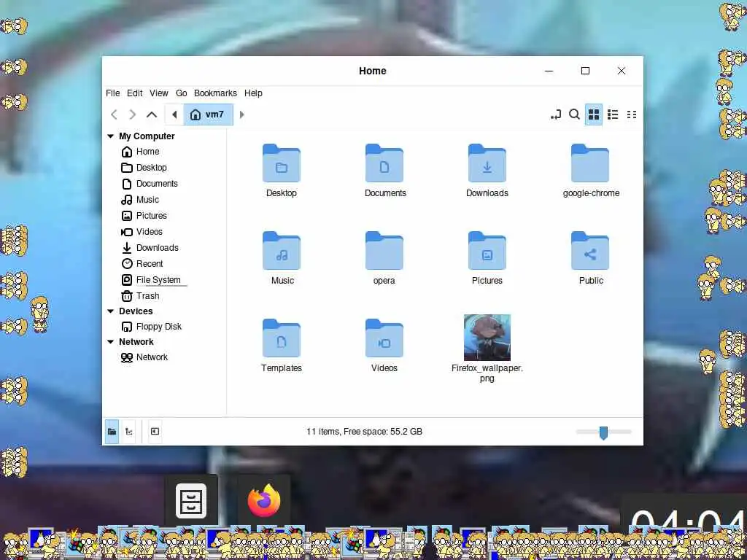The image size is (747, 560).
Task: Select the opera folder
Action: pyautogui.click(x=384, y=251)
